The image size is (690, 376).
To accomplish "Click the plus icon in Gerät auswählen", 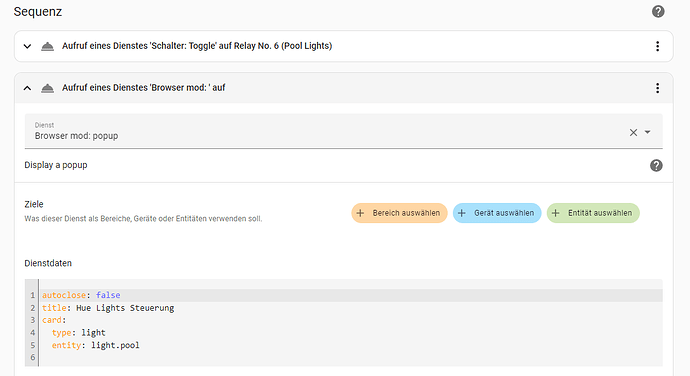I will [462, 213].
